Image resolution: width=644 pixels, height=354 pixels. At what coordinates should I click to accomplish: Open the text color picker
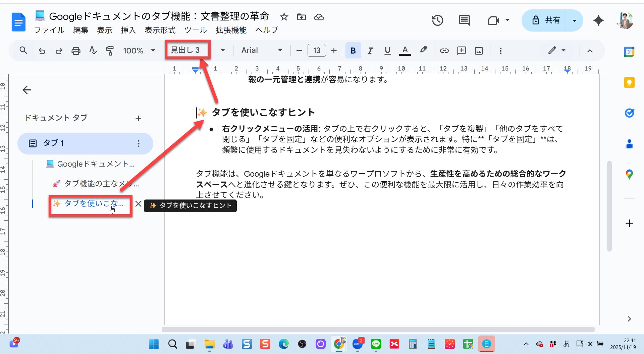(405, 51)
